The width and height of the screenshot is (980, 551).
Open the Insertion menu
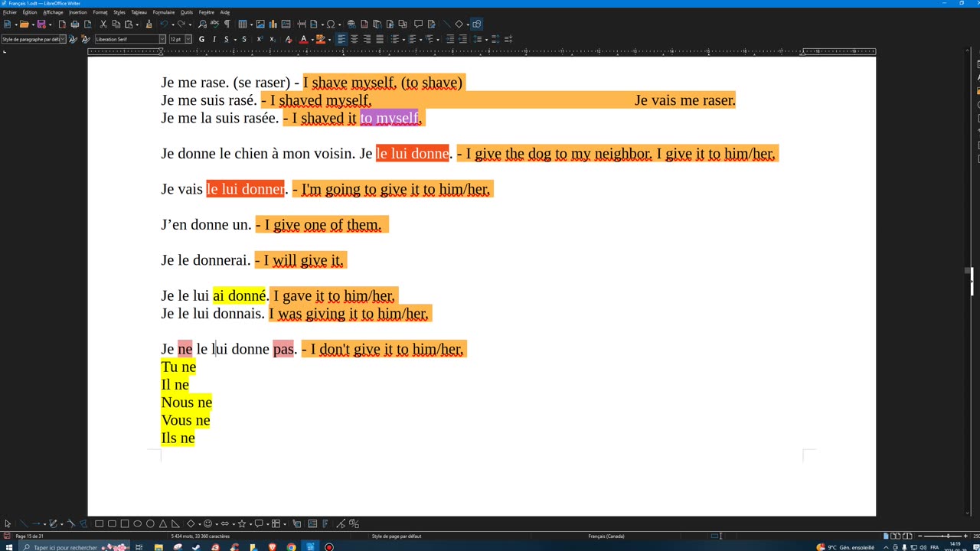click(x=78, y=12)
